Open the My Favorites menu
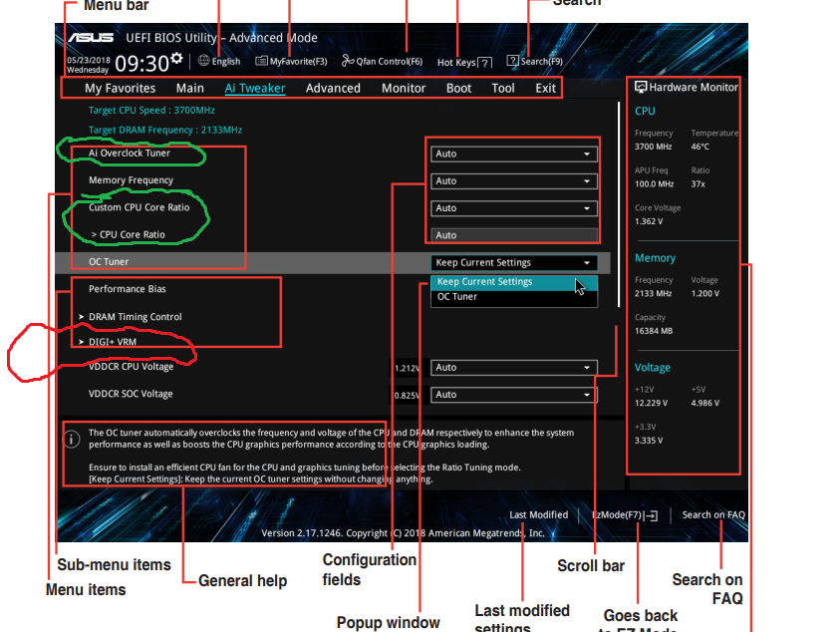840x632 pixels. click(x=120, y=88)
